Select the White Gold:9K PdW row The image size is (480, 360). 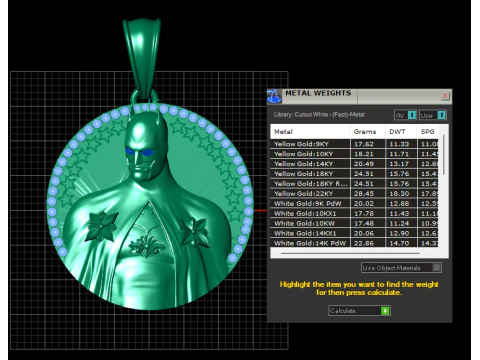354,204
